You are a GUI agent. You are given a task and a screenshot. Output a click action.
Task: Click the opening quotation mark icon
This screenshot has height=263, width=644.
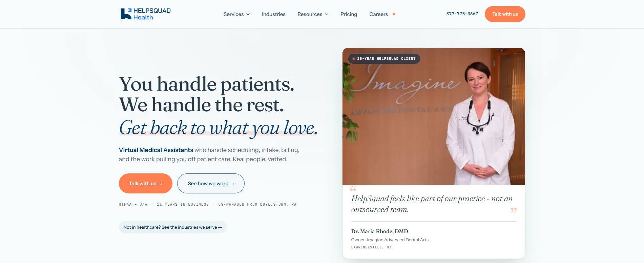click(x=353, y=189)
